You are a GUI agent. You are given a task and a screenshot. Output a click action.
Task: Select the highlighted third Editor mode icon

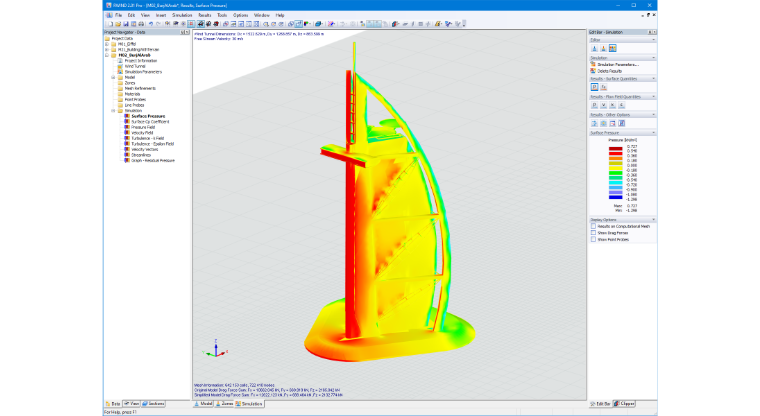(x=613, y=48)
